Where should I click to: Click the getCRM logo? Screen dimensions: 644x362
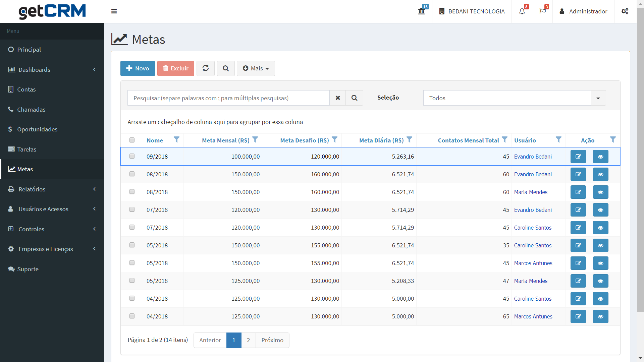click(52, 11)
